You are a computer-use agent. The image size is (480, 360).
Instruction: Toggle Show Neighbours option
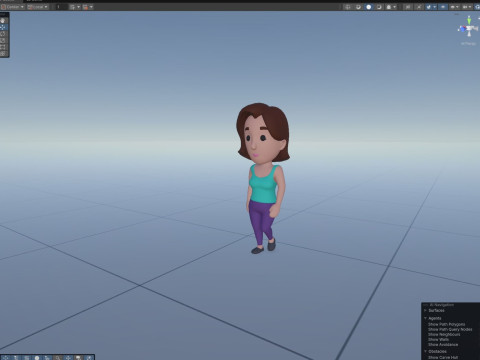coord(444,334)
